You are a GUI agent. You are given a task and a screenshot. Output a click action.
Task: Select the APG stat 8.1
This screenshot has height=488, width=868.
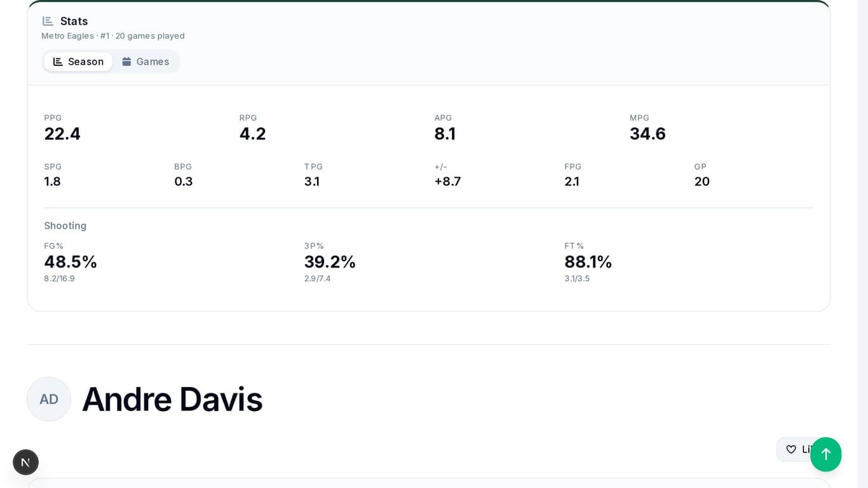coord(445,133)
